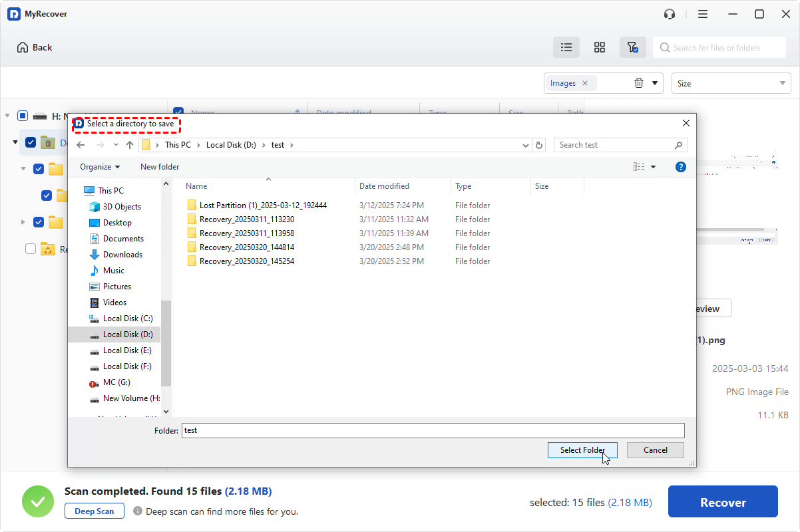Viewport: 800px width, 532px height.
Task: Remove the Images filter tag
Action: [x=585, y=83]
